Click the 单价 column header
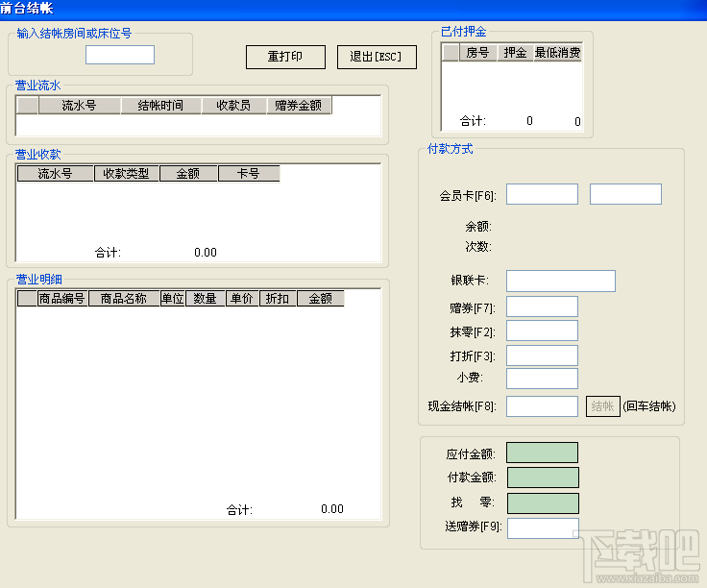 coord(242,299)
